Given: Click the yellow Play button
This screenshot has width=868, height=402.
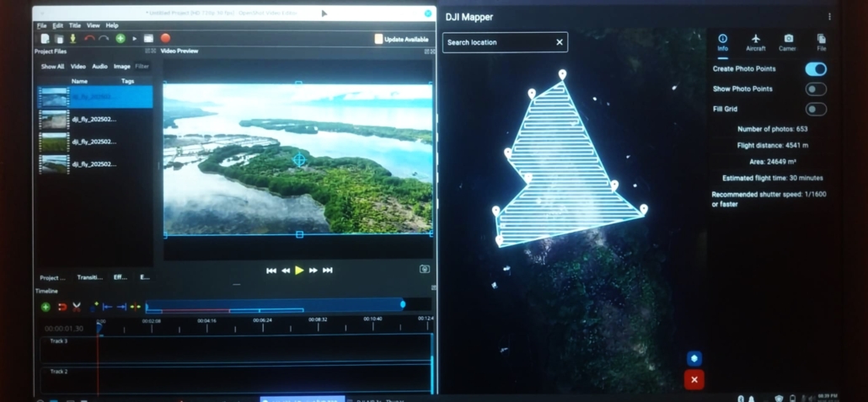Looking at the screenshot, I should pos(299,271).
